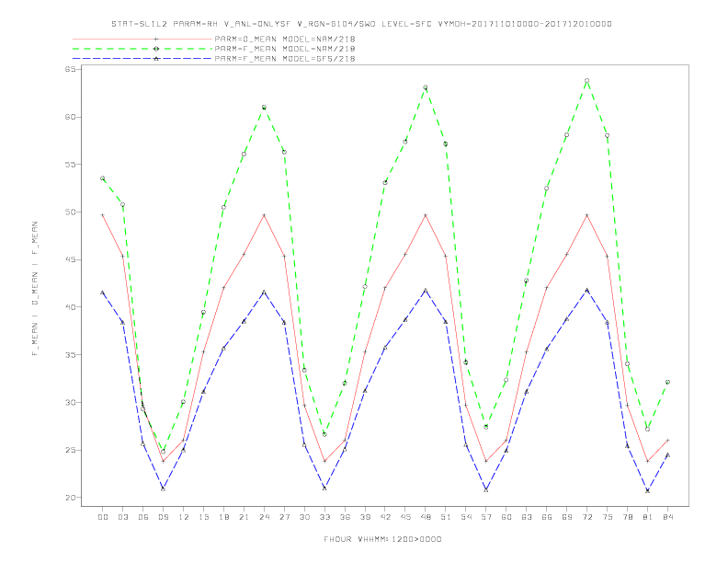Click the plus marker on red legend line
Viewport: 728px width, 563px height.
[x=156, y=39]
